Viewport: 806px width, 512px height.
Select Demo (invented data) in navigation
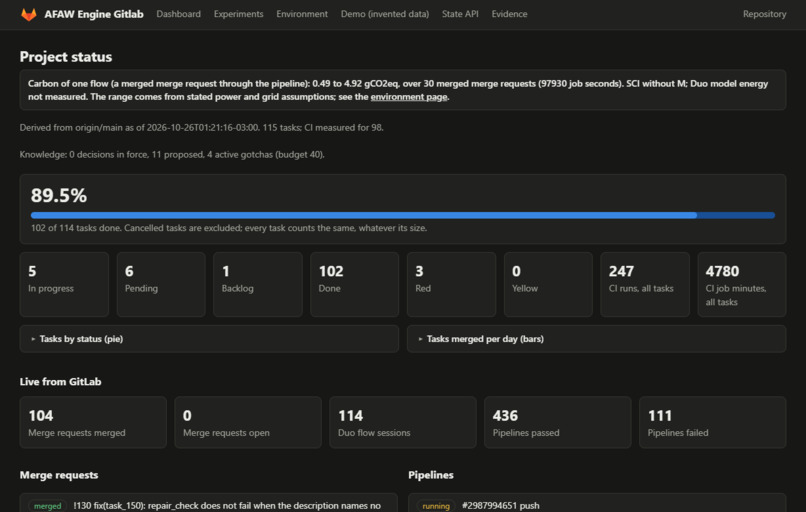[384, 14]
